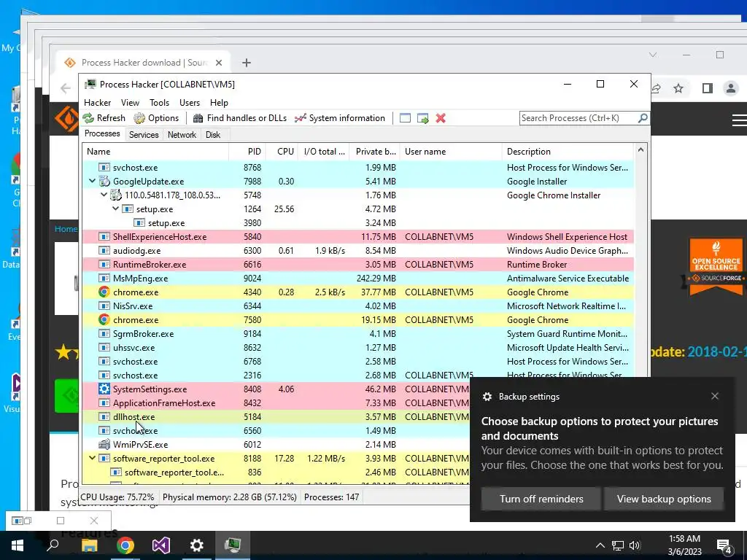The width and height of the screenshot is (747, 560).
Task: Open the Tools menu
Action: coord(159,103)
